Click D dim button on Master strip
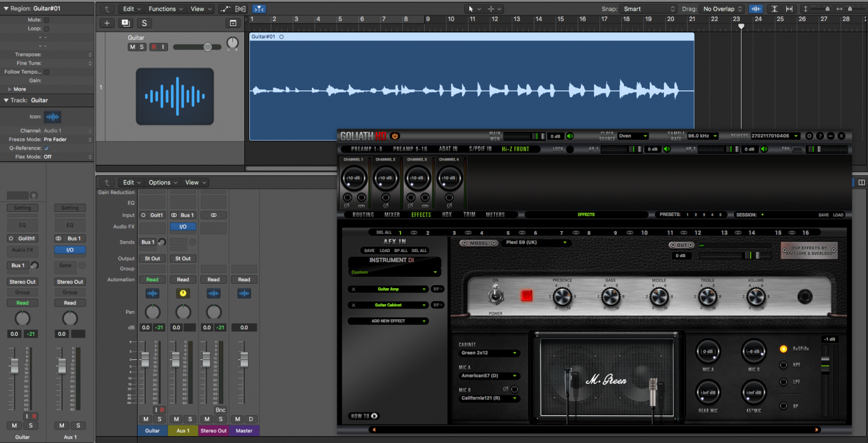This screenshot has width=868, height=443. 251,419
